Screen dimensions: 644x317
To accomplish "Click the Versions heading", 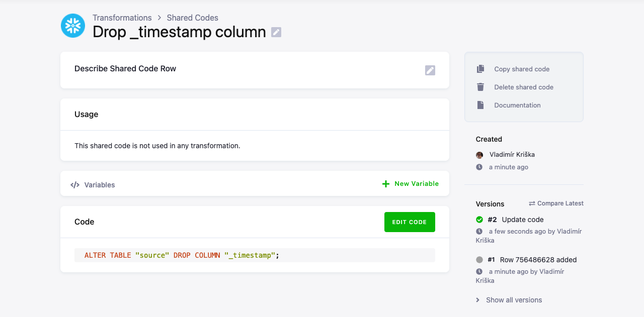I will coord(490,204).
